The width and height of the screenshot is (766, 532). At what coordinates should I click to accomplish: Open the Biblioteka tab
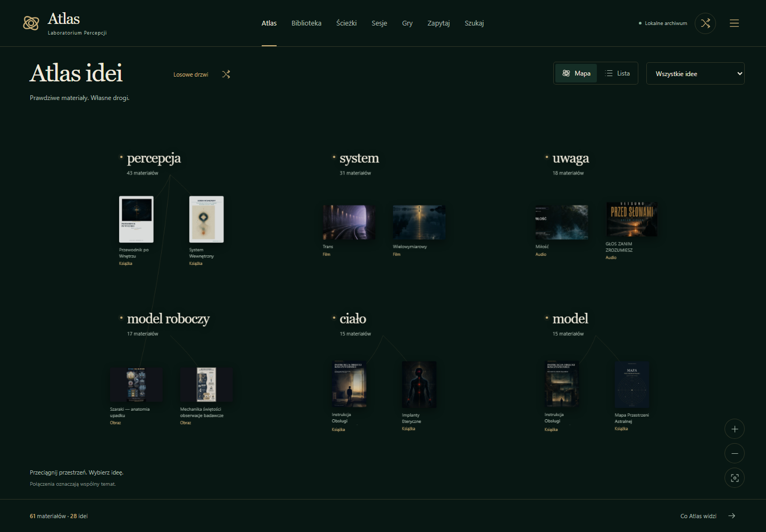pos(306,23)
